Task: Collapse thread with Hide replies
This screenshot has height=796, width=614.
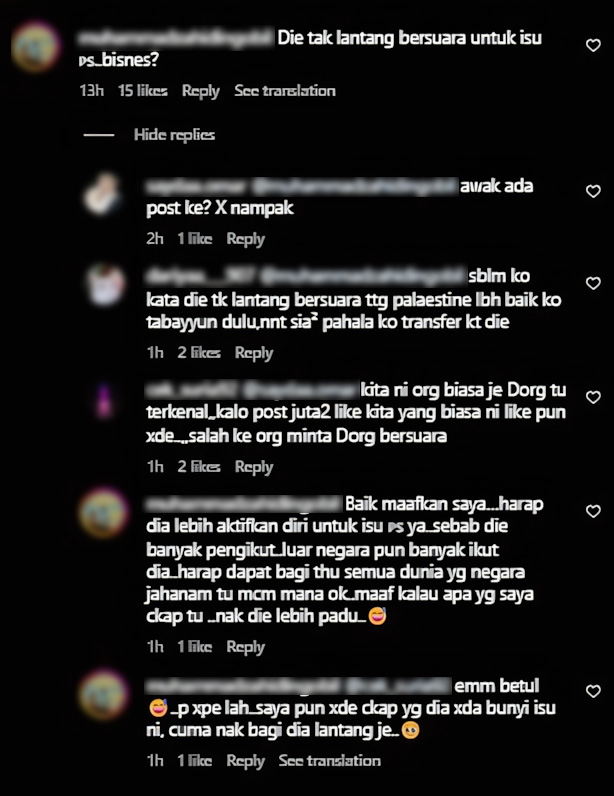Action: 174,135
